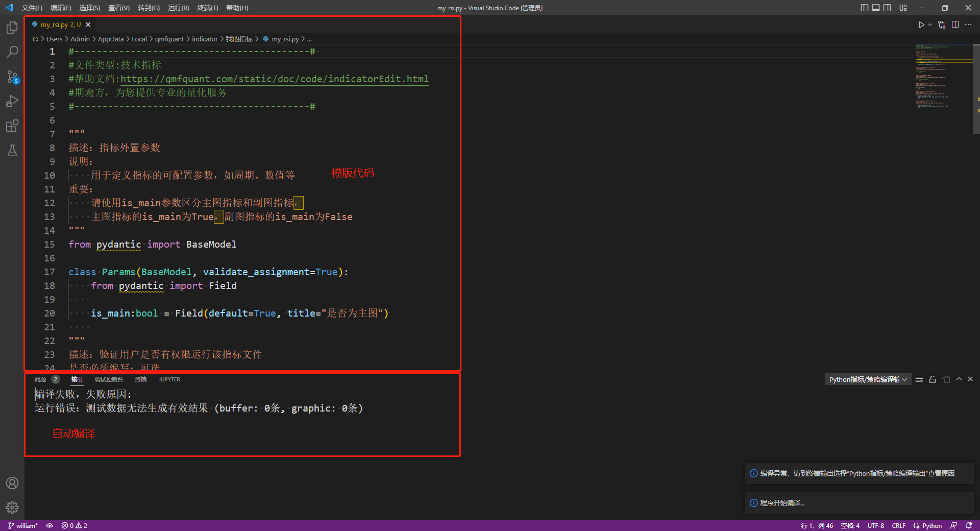Switch to the 输出 panel tab
The height and width of the screenshot is (531, 980).
pyautogui.click(x=77, y=379)
